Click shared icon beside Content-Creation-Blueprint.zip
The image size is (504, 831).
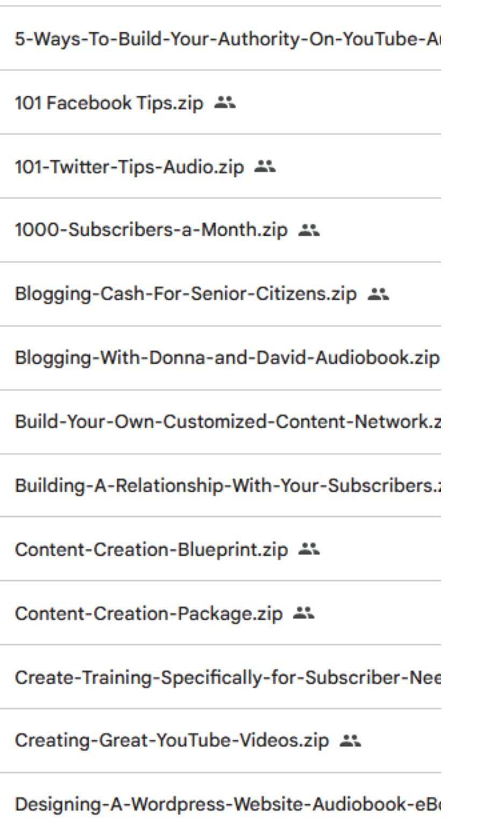pyautogui.click(x=309, y=549)
